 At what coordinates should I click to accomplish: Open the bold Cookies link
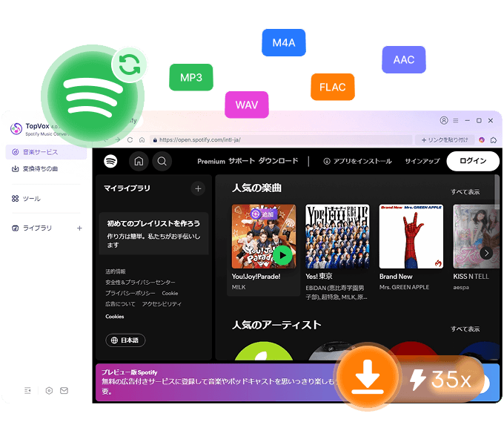point(114,317)
